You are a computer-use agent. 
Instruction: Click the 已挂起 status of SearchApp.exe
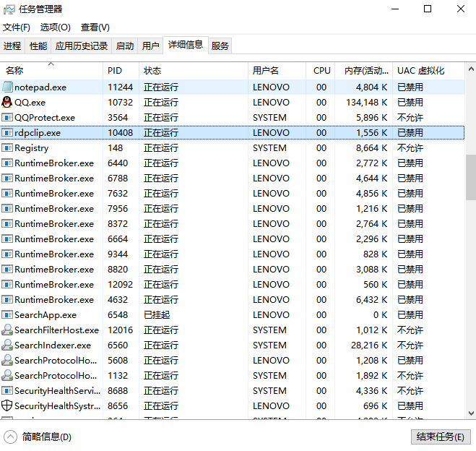[x=157, y=315]
